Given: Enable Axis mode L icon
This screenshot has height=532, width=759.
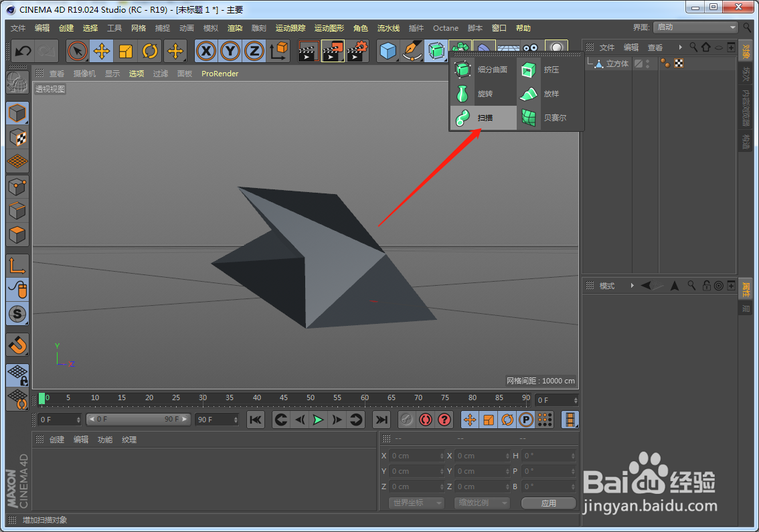Looking at the screenshot, I should [17, 266].
